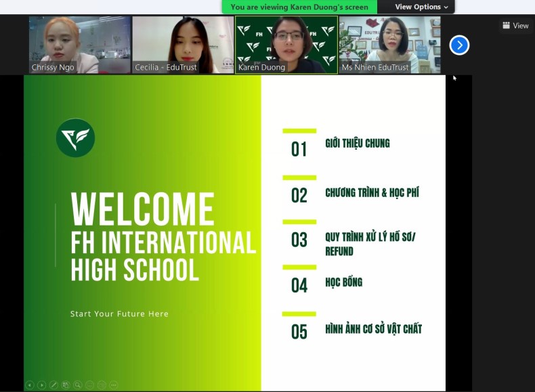This screenshot has width=535, height=392.
Task: Click 'You are viewing Karen Duong's screen' banner
Action: pyautogui.click(x=299, y=7)
